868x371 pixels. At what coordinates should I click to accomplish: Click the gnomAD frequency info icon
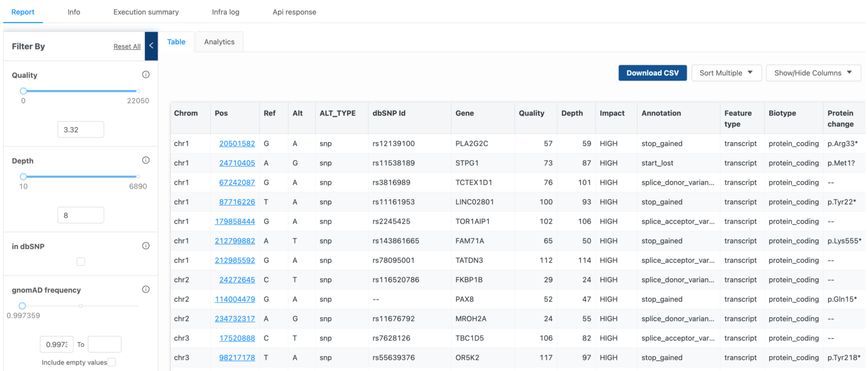146,290
